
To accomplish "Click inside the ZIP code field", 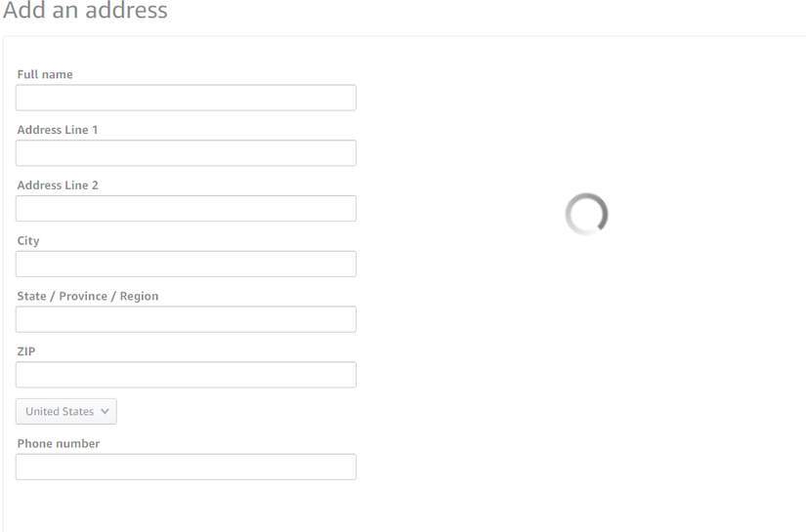I will (186, 375).
